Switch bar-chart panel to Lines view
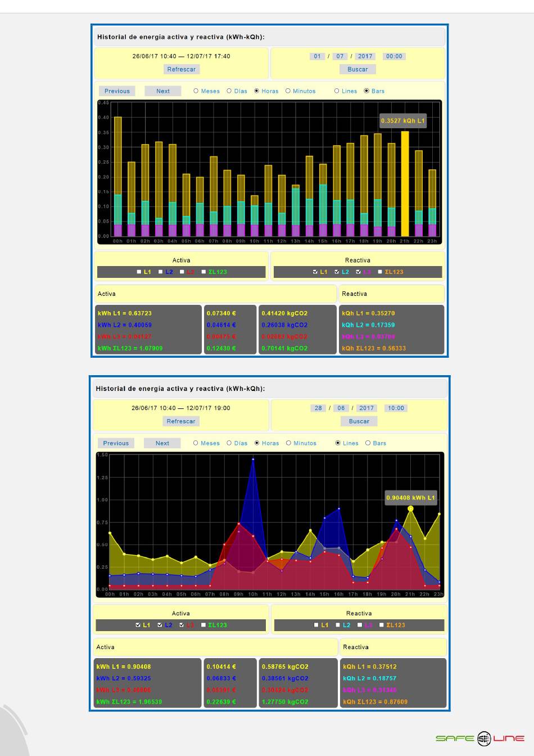Viewport: 534px width, 756px height. (x=337, y=91)
